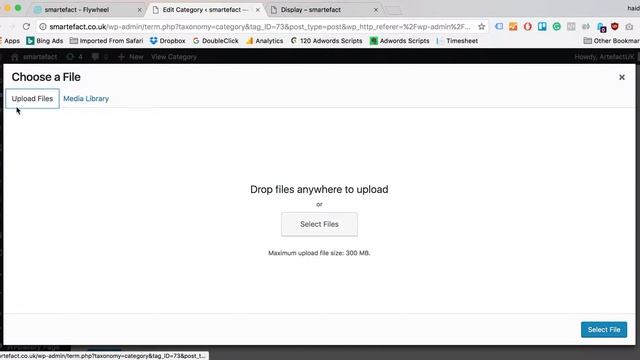
Task: Click View Category in the admin bar
Action: 174,57
